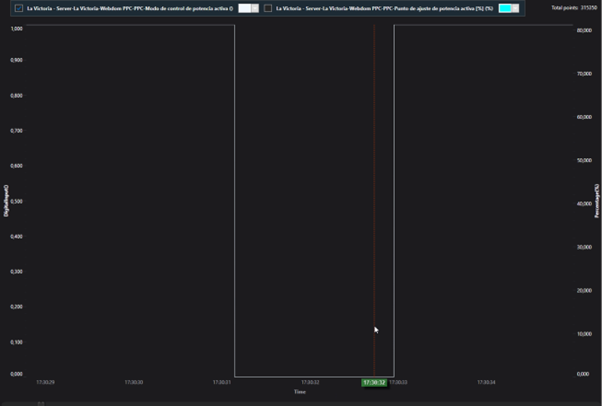The image size is (602, 406).
Task: Click the 17:30:30 time axis tick
Action: click(x=134, y=382)
